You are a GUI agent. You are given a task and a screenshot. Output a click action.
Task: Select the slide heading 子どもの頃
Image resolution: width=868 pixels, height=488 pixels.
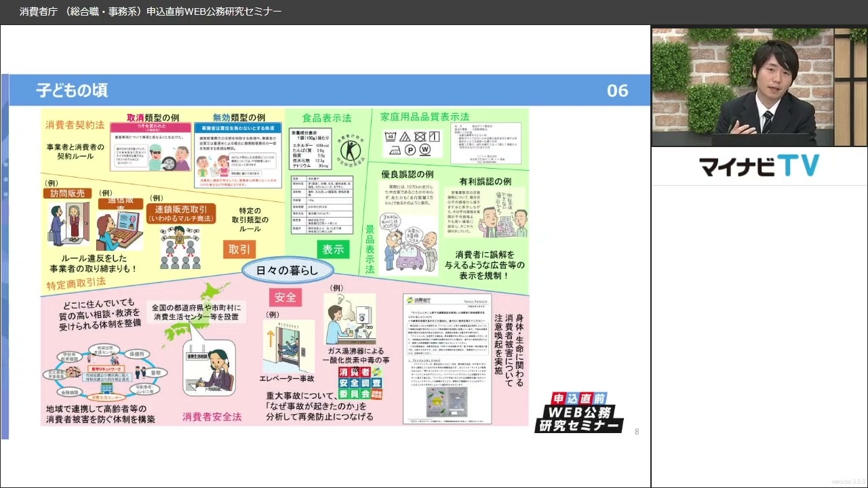pyautogui.click(x=72, y=90)
